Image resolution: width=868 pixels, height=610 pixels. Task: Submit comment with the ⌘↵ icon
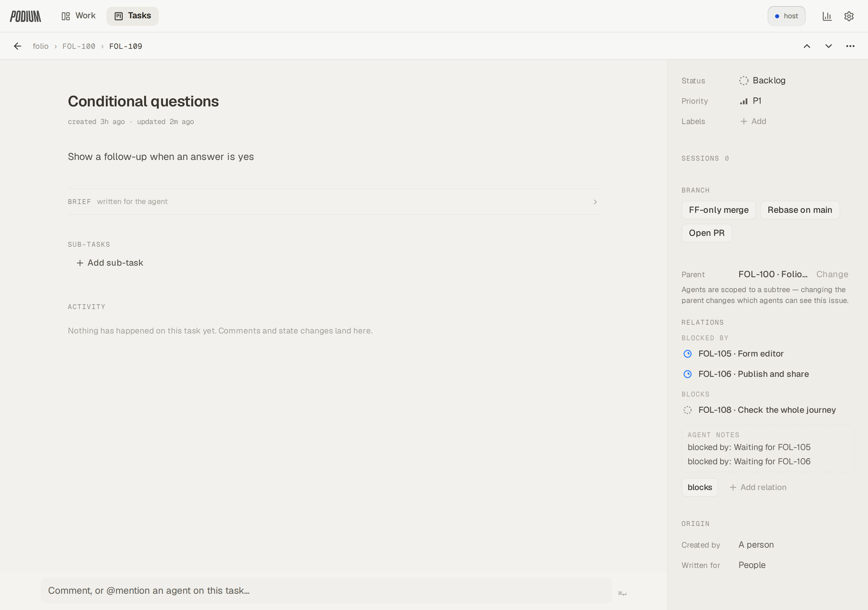(x=622, y=593)
